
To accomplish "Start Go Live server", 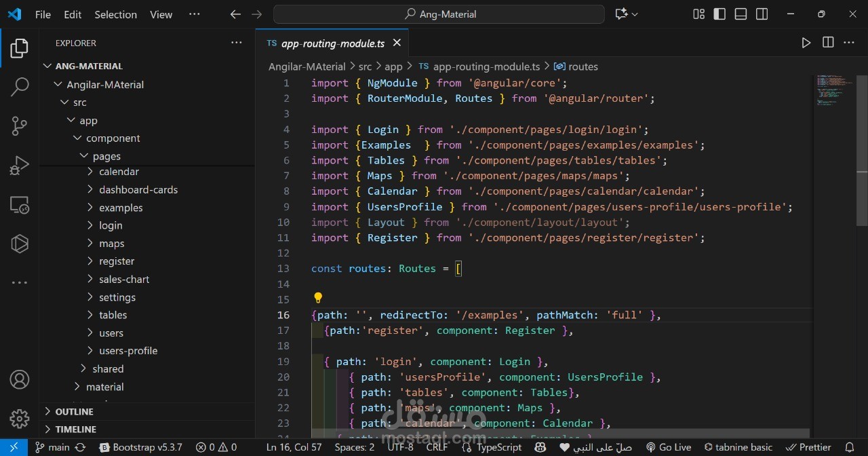I will 668,447.
